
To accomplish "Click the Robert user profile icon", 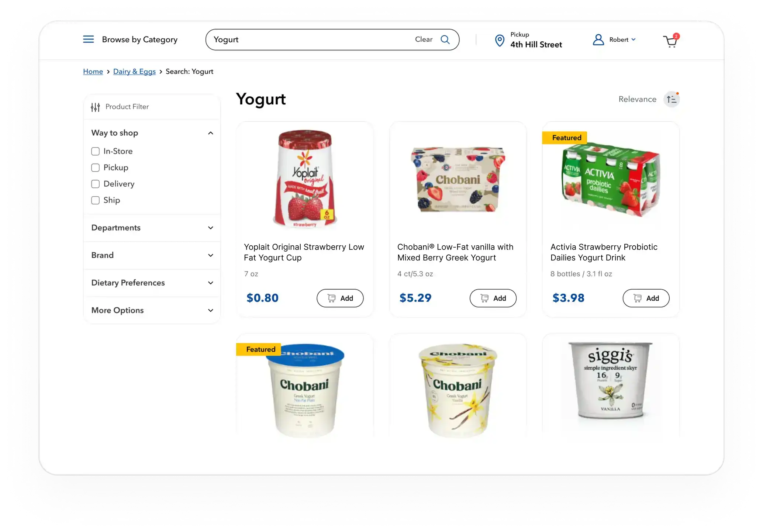I will (598, 39).
